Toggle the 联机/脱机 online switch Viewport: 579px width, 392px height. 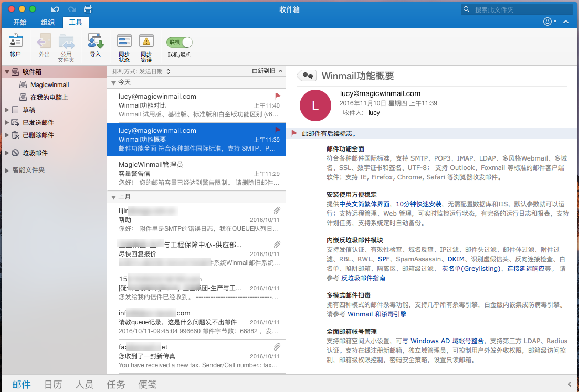(180, 42)
